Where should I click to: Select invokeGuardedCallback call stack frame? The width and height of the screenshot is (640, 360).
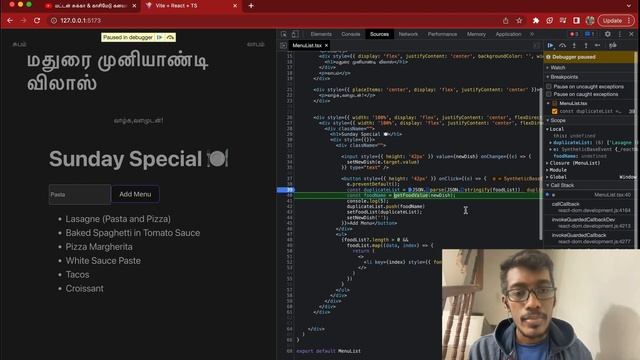tap(590, 238)
